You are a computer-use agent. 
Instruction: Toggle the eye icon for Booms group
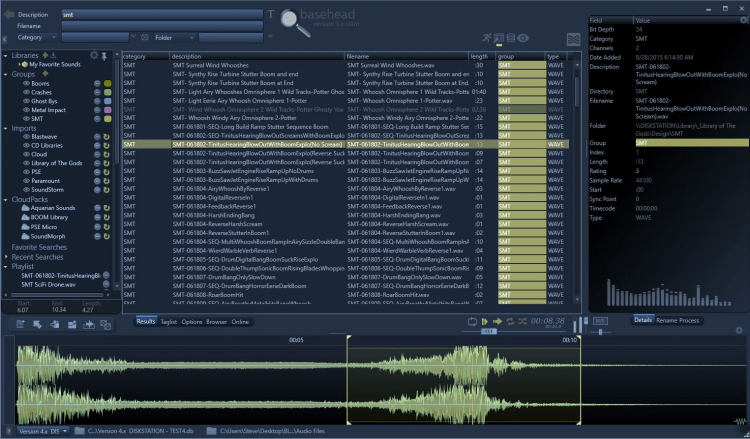(x=27, y=83)
